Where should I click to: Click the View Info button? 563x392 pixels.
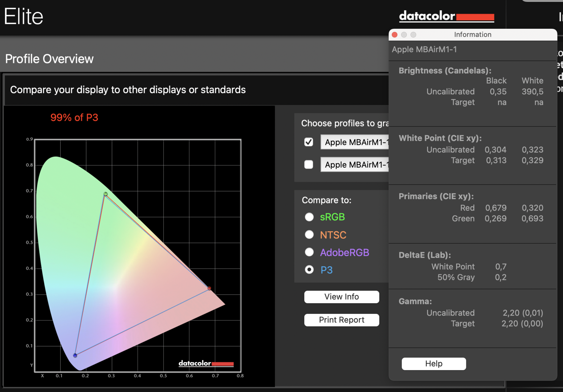(x=342, y=297)
